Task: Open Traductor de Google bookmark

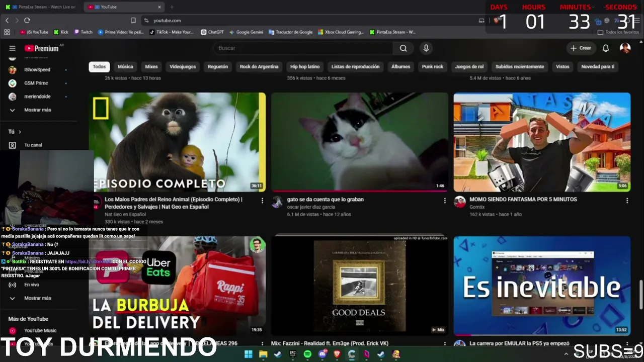Action: click(291, 32)
